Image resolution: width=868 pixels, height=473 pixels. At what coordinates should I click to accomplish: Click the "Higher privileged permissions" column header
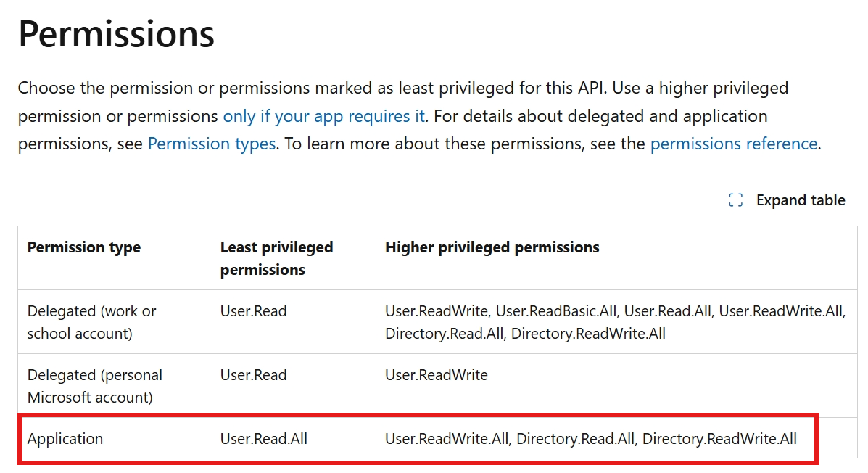(x=492, y=247)
